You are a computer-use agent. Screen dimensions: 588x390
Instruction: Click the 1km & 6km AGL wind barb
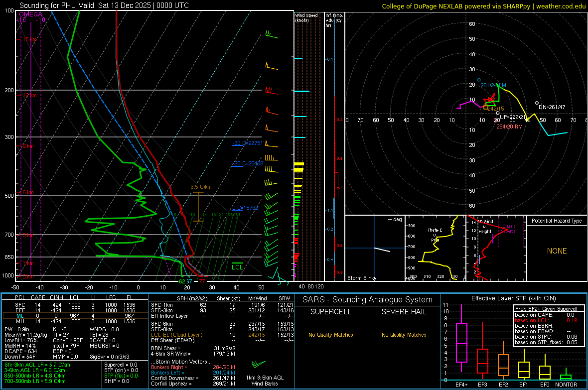(x=259, y=364)
